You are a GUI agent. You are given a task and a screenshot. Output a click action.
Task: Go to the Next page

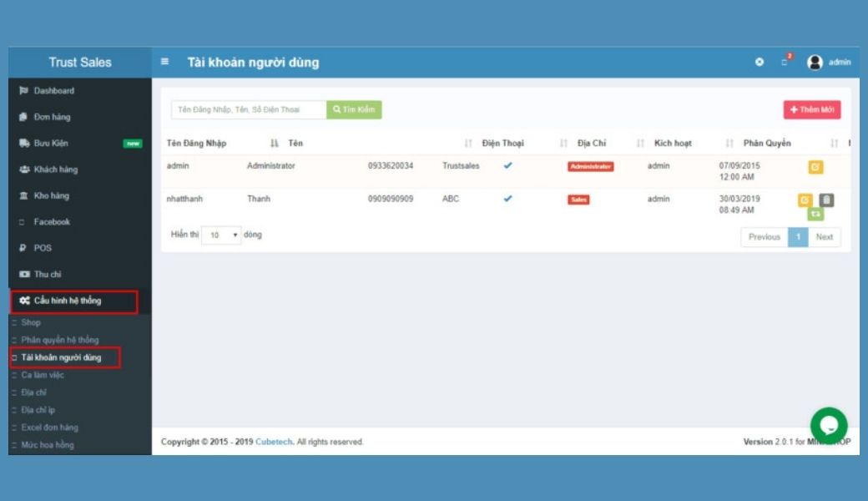[825, 237]
